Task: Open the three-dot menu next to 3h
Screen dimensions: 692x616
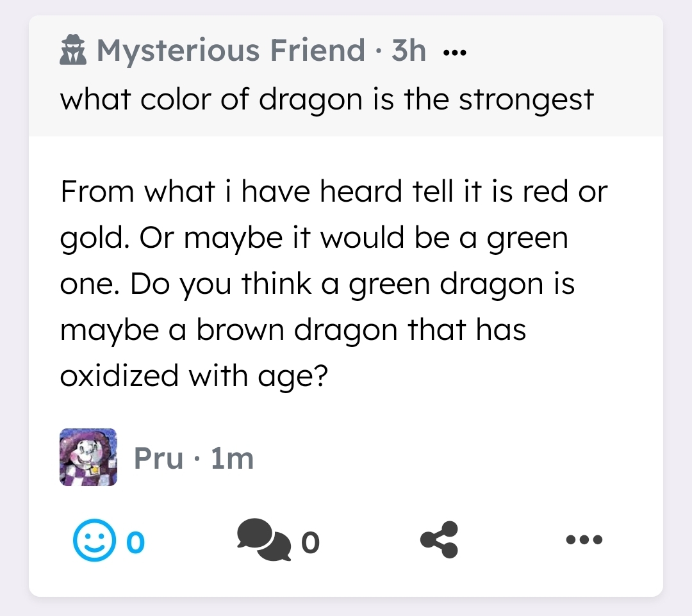Action: pyautogui.click(x=455, y=53)
